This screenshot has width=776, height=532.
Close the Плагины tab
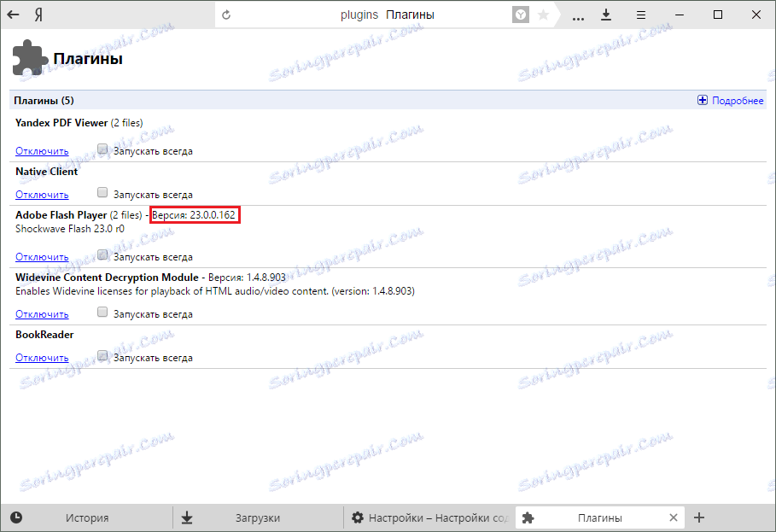click(x=673, y=517)
